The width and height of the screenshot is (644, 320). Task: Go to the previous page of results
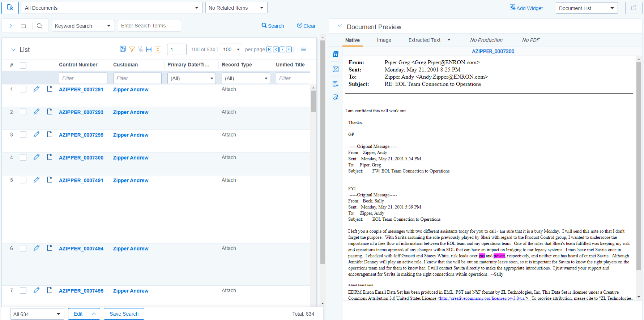click(276, 49)
